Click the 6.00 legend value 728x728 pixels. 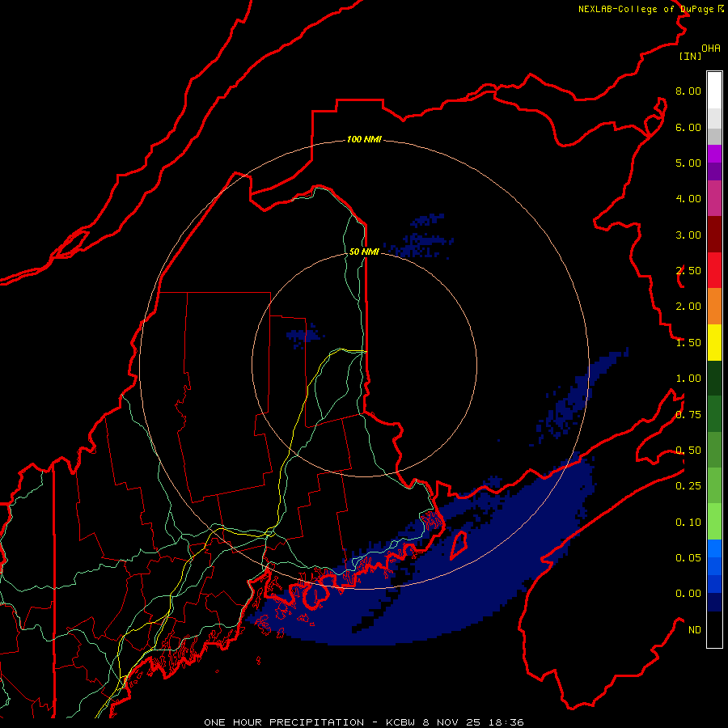pyautogui.click(x=688, y=127)
